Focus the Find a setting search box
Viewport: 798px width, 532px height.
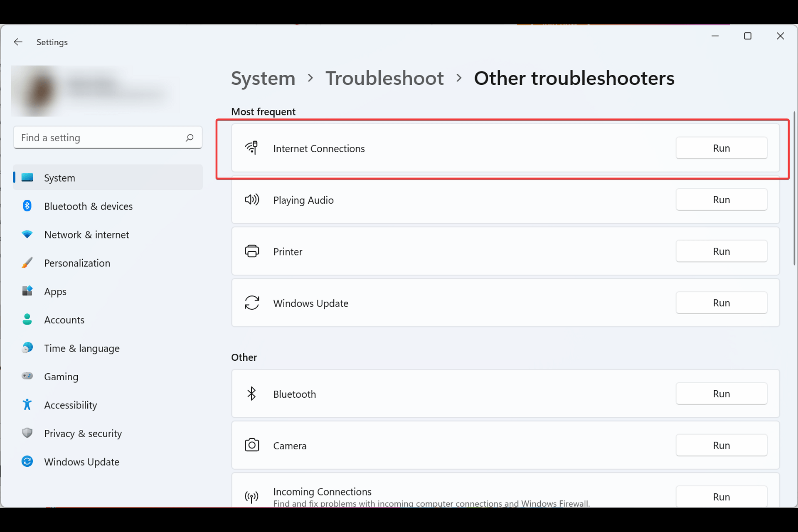click(x=108, y=138)
